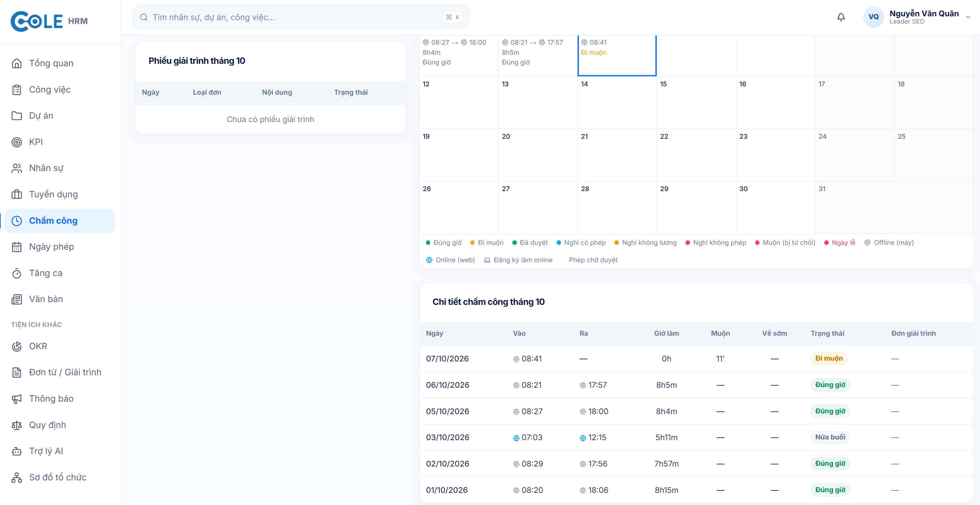
Task: Select calendar day 14
Action: 617,103
